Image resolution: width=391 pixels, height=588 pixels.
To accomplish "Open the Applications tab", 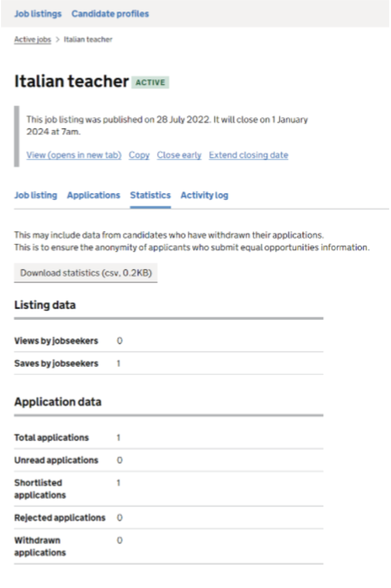I will (94, 195).
